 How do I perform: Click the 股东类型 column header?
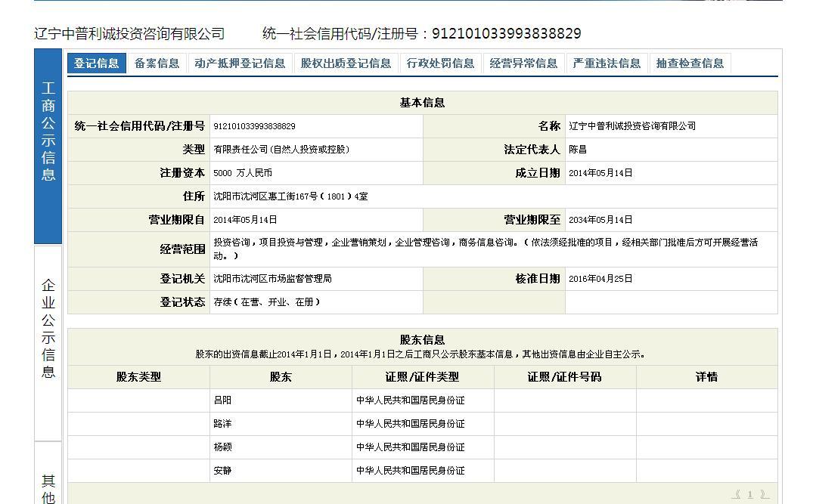pos(138,377)
